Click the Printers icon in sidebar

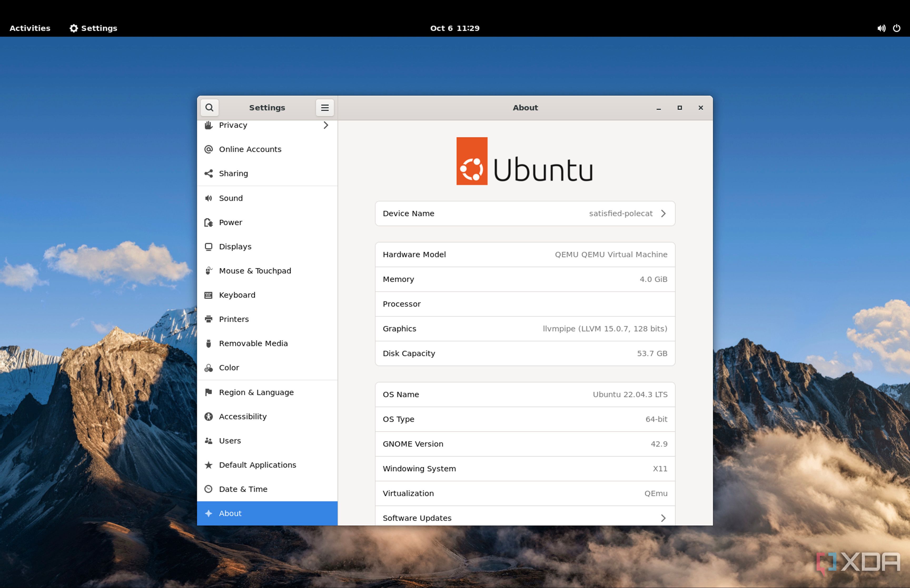point(209,319)
